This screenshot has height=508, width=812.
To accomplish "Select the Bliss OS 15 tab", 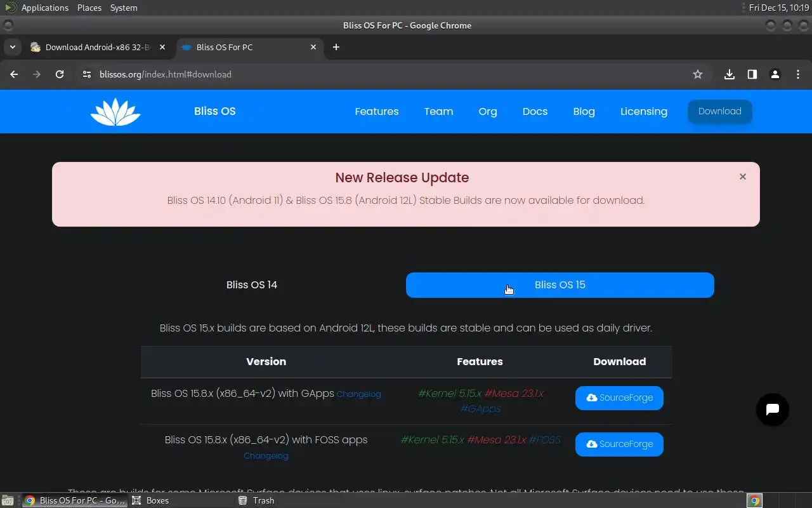I will click(560, 285).
